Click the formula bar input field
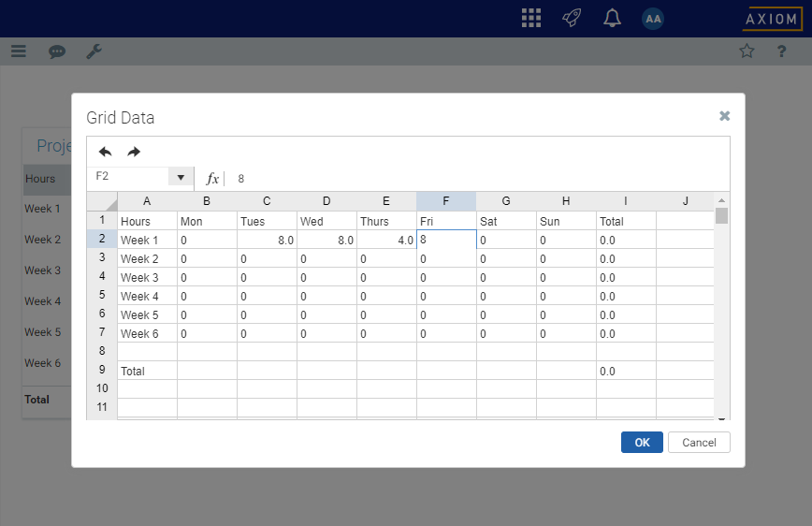The image size is (812, 526). (x=468, y=178)
